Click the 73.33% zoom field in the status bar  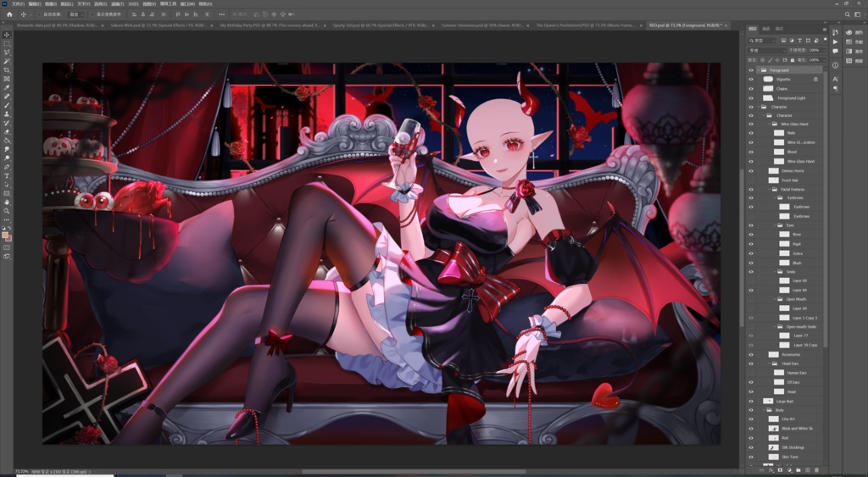(21, 471)
